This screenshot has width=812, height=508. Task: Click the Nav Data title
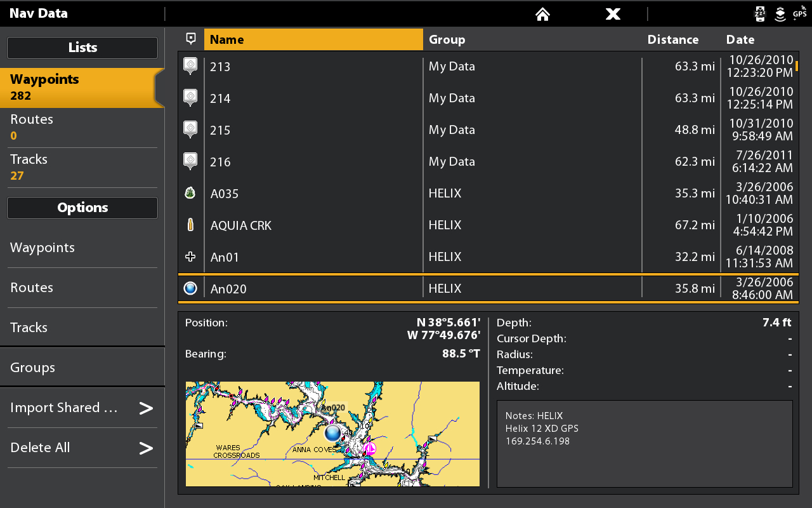(x=38, y=13)
